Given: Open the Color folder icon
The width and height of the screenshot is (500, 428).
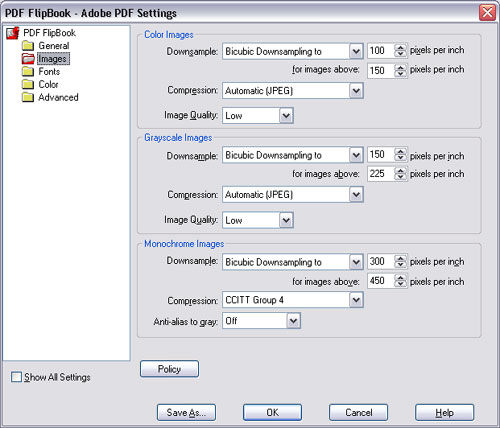Looking at the screenshot, I should 28,84.
